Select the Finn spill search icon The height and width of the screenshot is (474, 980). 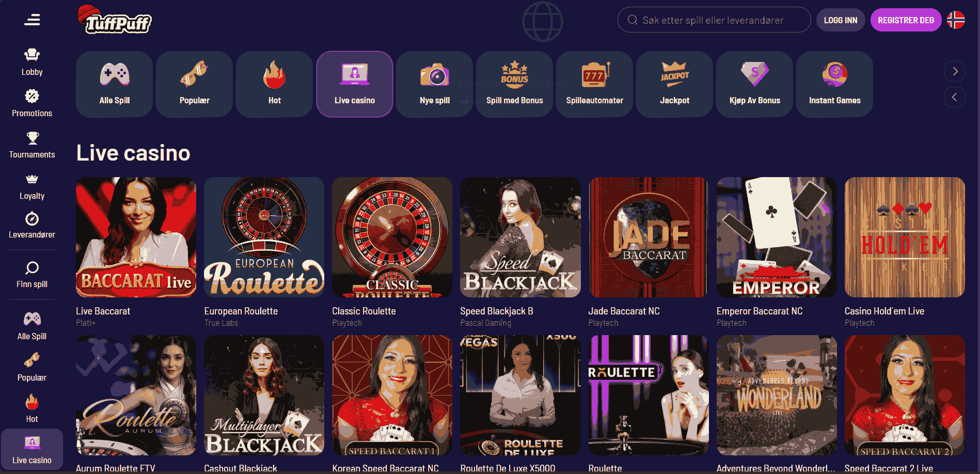tap(32, 267)
